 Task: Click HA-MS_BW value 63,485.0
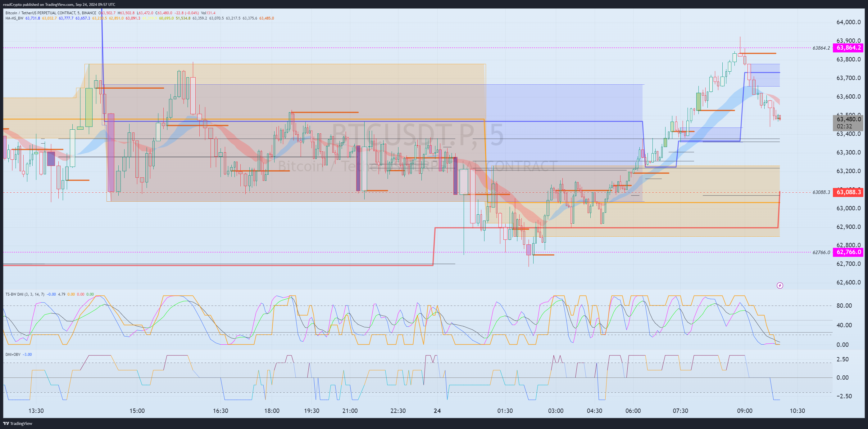click(x=266, y=18)
